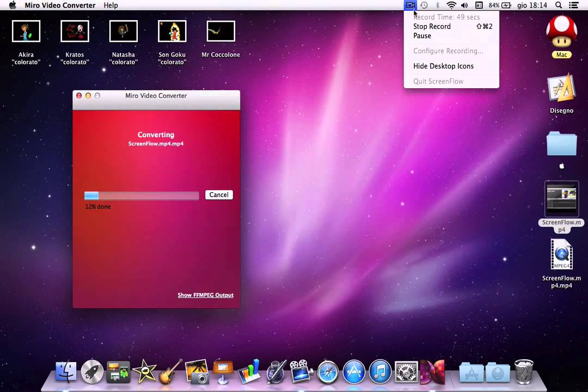The width and height of the screenshot is (588, 392).
Task: Click the "Converting" heading text
Action: point(156,134)
